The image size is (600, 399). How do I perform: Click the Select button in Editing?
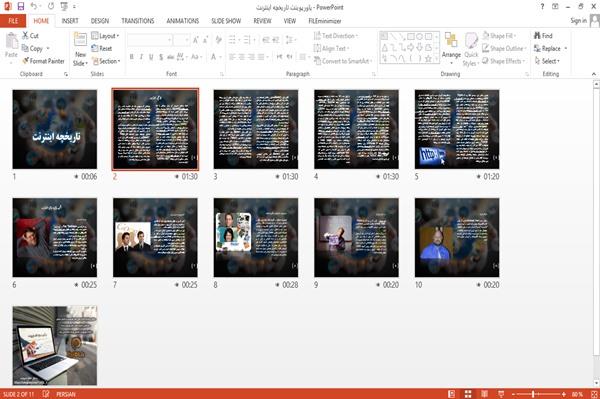tap(547, 61)
